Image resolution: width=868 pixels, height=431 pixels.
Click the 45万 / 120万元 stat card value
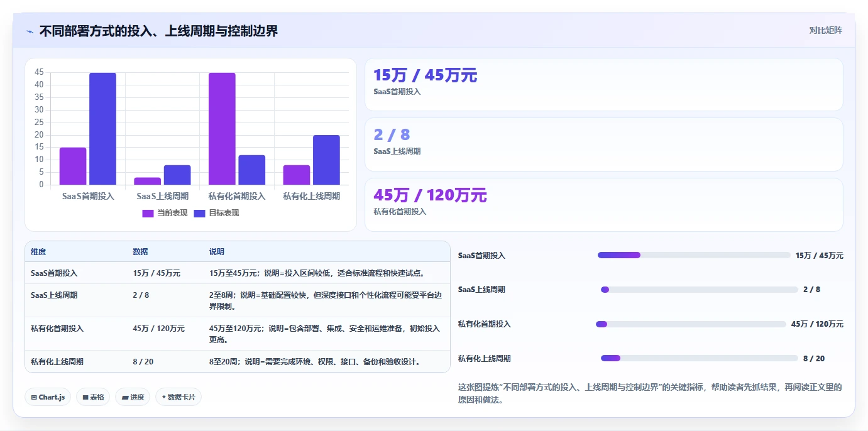pyautogui.click(x=430, y=195)
